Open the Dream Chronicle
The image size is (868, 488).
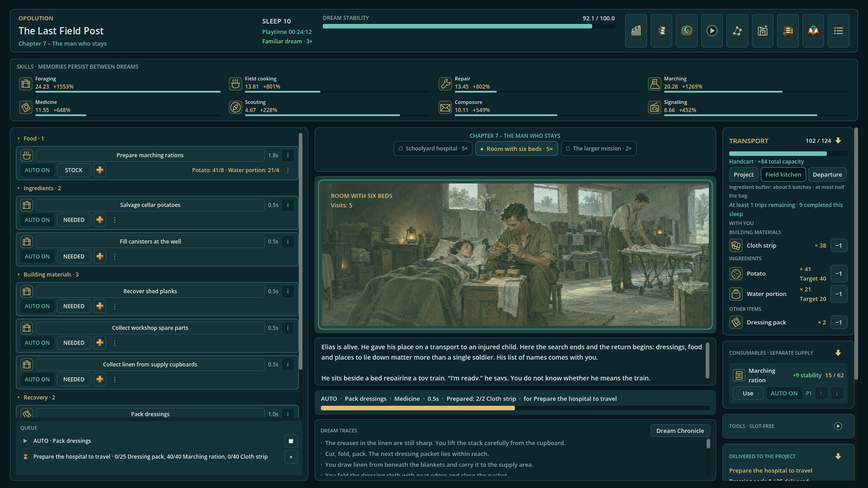pos(680,431)
